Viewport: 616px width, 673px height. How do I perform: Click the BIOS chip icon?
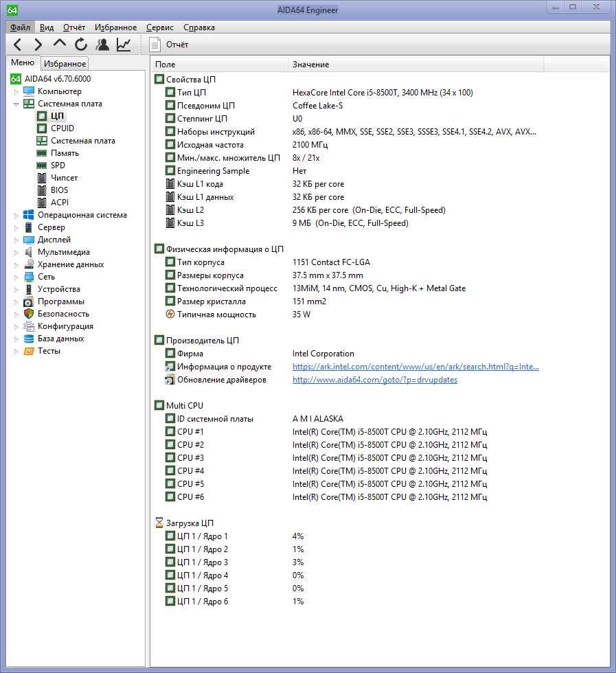pyautogui.click(x=42, y=190)
